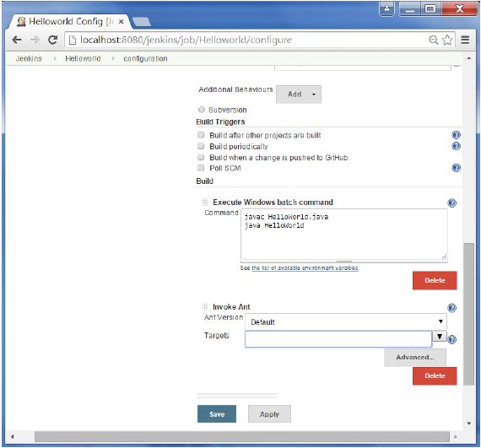The width and height of the screenshot is (481, 448).
Task: Expand the Targets field arrow button
Action: (440, 337)
